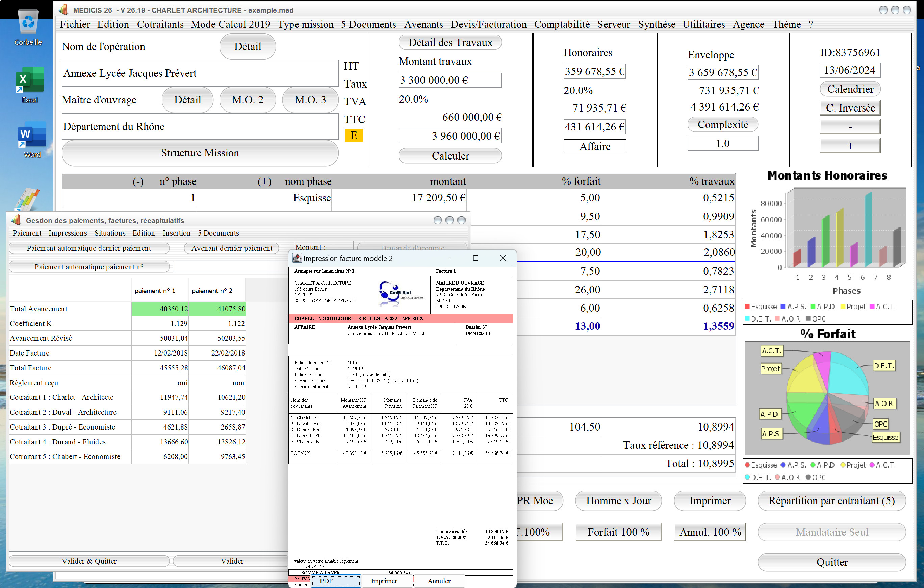
Task: Click Paiement automatique paiement n° button
Action: click(88, 267)
